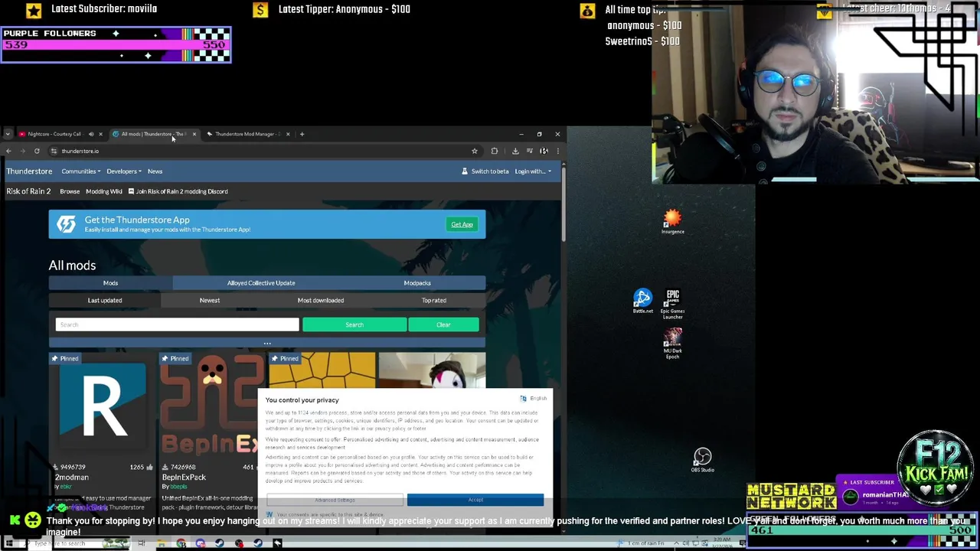Mute the Nightcore tab via speaker icon
This screenshot has height=551, width=980.
pos(90,134)
